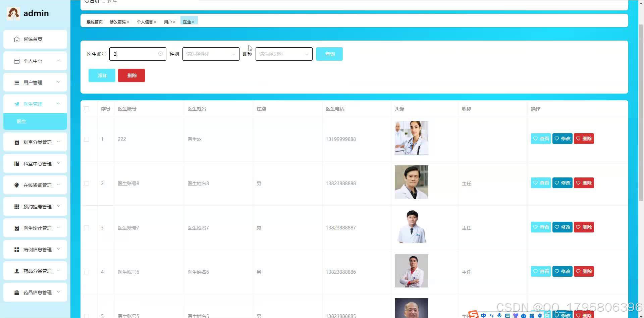
Task: Click the female doctor avatar thumbnail
Action: 412,138
